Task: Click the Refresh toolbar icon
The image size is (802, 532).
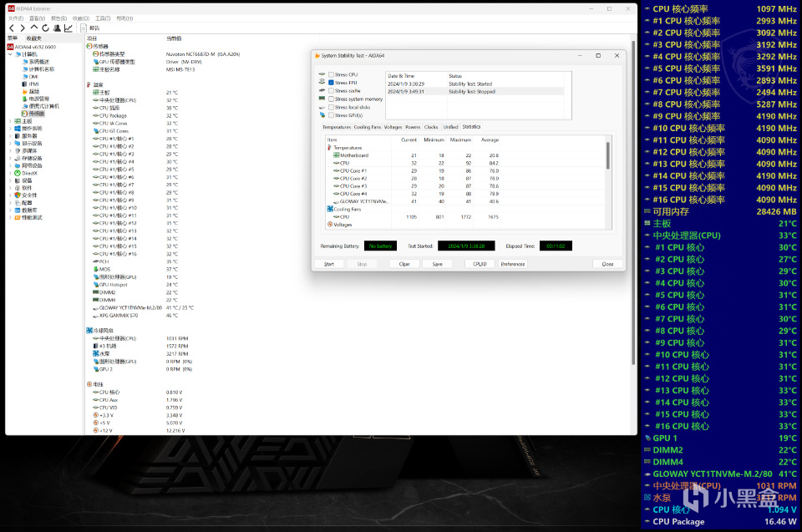Action: pyautogui.click(x=45, y=28)
